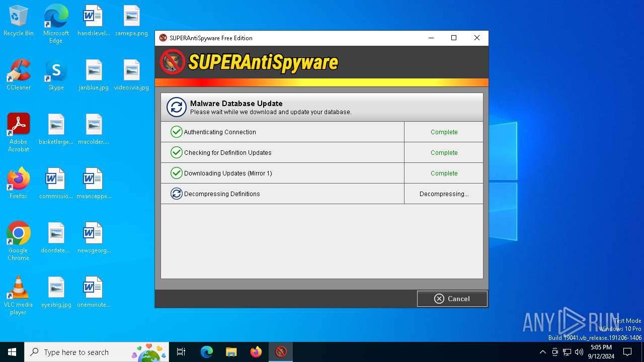This screenshot has width=644, height=362.
Task: Click the 'Malware Database Update' heading
Action: (236, 104)
